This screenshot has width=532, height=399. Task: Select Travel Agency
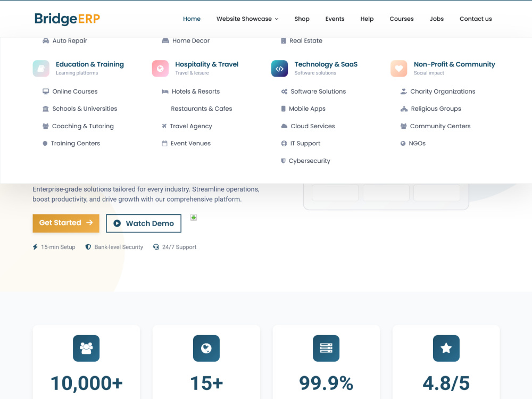[190, 126]
